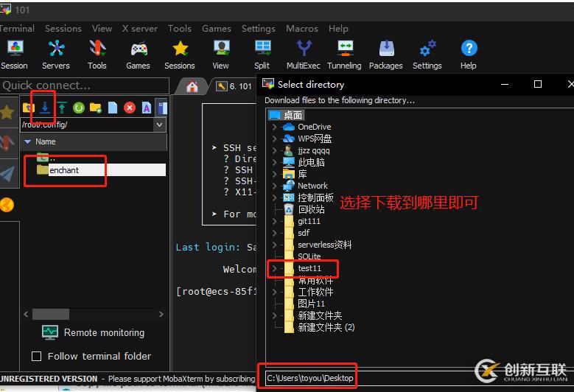Open the Settings gears toolbar icon
The image size is (574, 392).
click(427, 55)
